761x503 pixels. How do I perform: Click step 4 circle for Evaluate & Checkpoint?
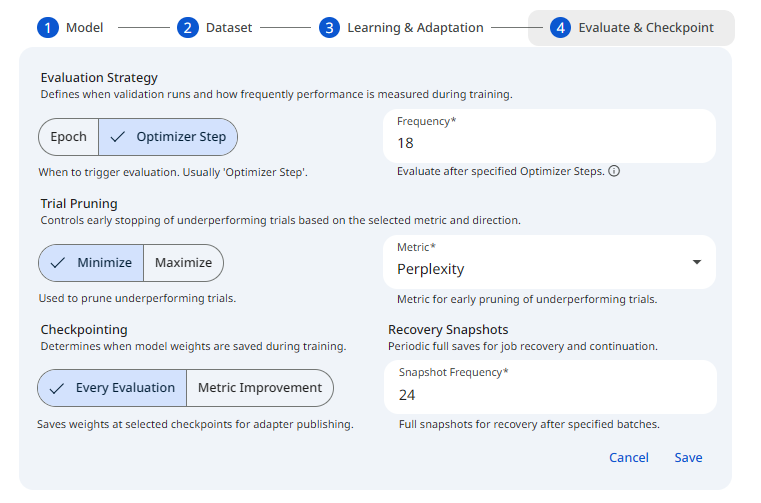560,28
